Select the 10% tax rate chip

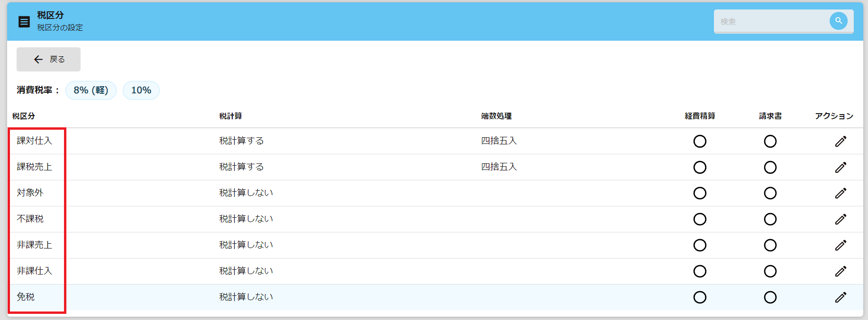click(x=141, y=90)
